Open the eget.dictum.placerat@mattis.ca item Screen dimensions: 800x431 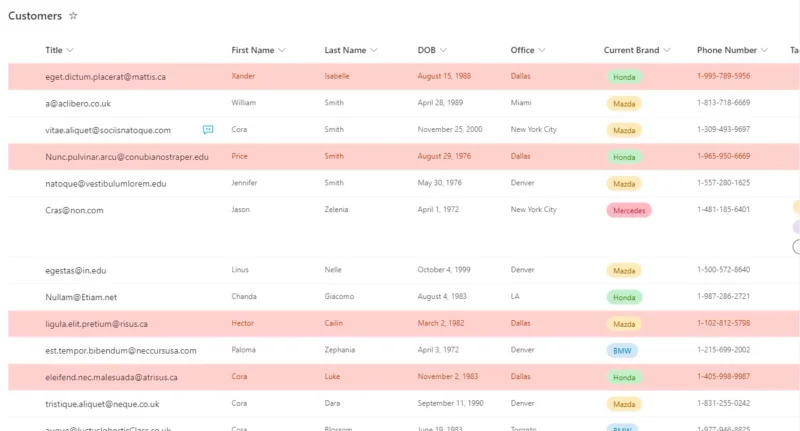[105, 77]
